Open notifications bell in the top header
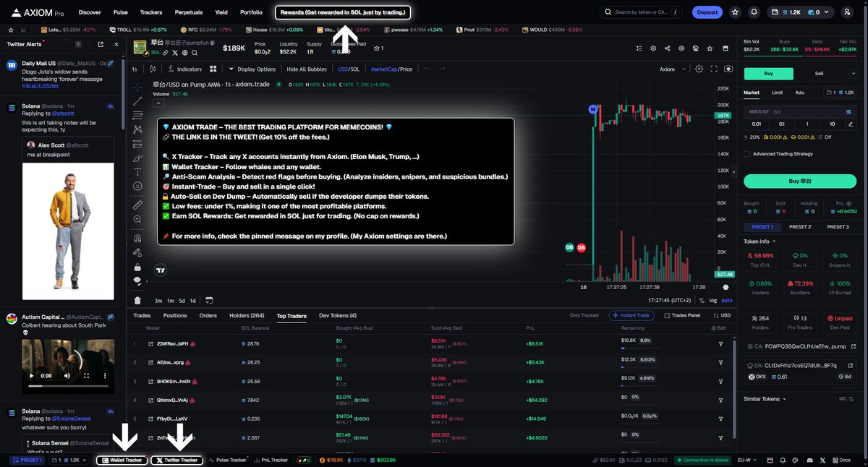Image resolution: width=868 pixels, height=467 pixels. pyautogui.click(x=754, y=12)
